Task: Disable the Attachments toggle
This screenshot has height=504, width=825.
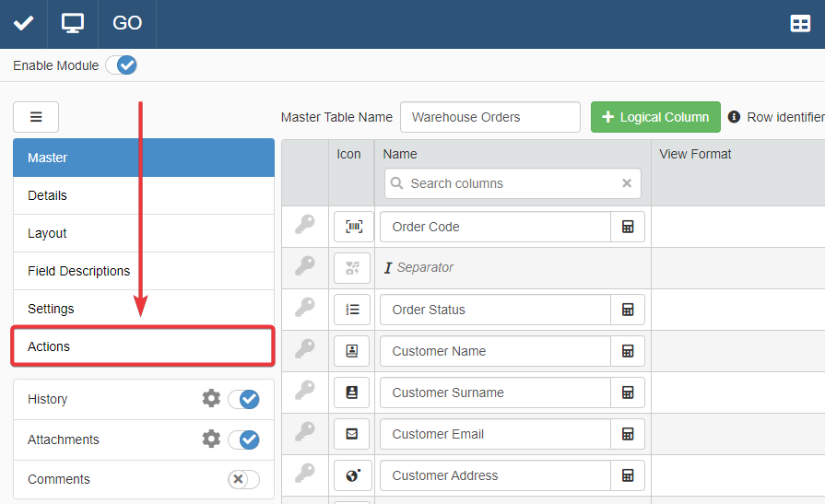Action: tap(244, 440)
